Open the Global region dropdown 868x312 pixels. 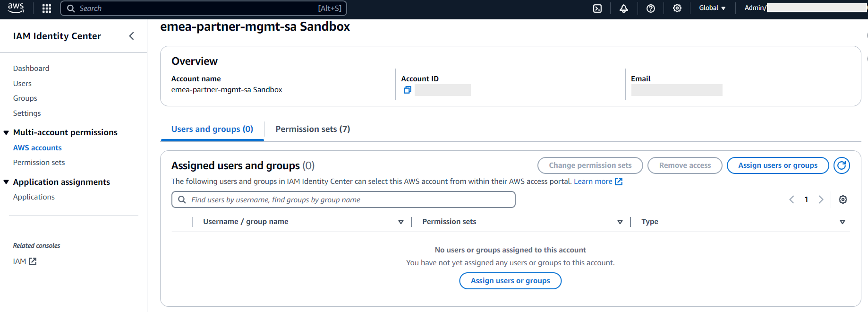click(x=712, y=8)
